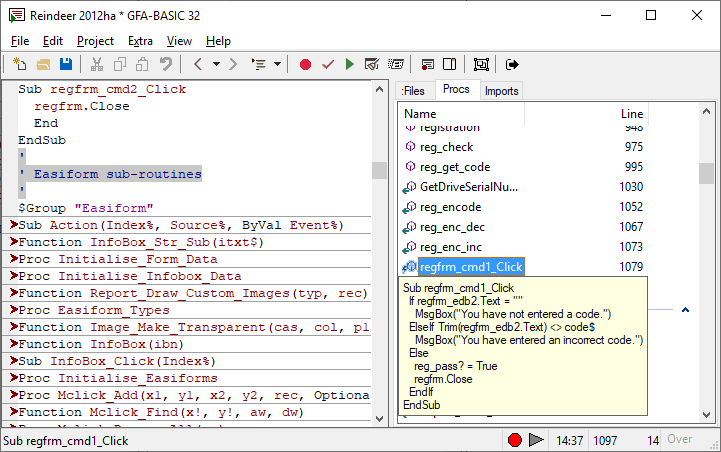Click the Name column header
Image resolution: width=721 pixels, height=452 pixels.
(x=420, y=114)
